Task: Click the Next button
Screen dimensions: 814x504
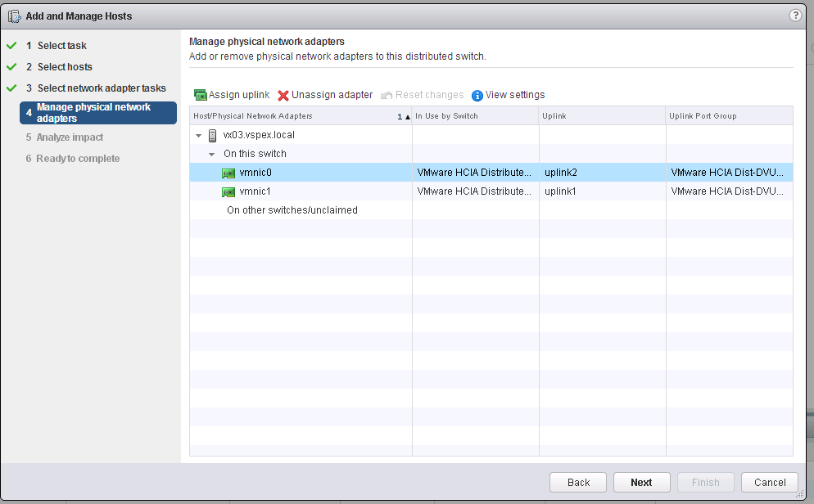Action: [x=642, y=482]
